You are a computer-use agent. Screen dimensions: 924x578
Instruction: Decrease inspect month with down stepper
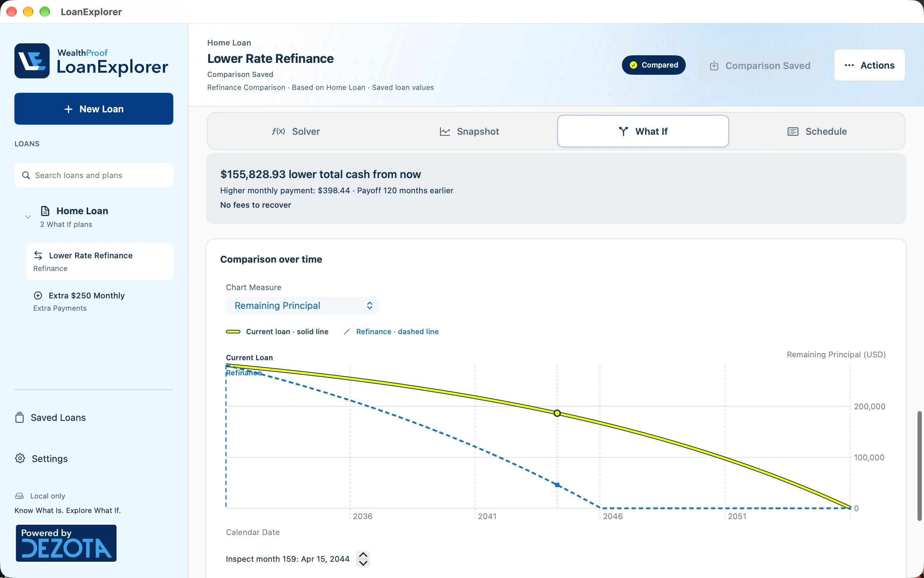click(x=363, y=563)
